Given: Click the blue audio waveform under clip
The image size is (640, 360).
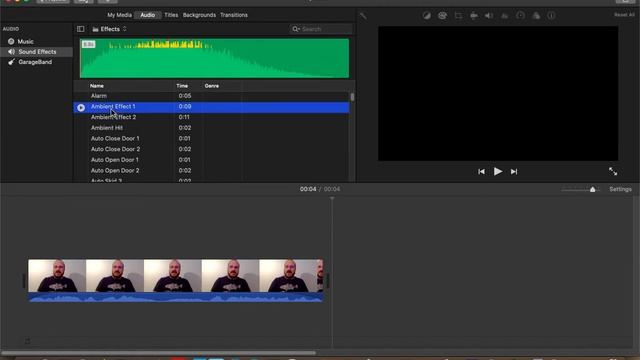Looking at the screenshot, I should tap(176, 297).
